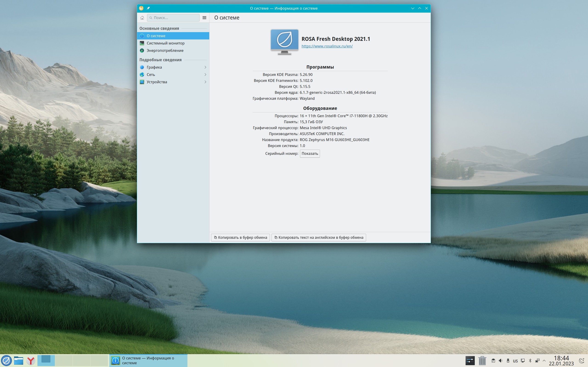The height and width of the screenshot is (367, 588).
Task: Open the file manager from the taskbar
Action: [x=18, y=361]
